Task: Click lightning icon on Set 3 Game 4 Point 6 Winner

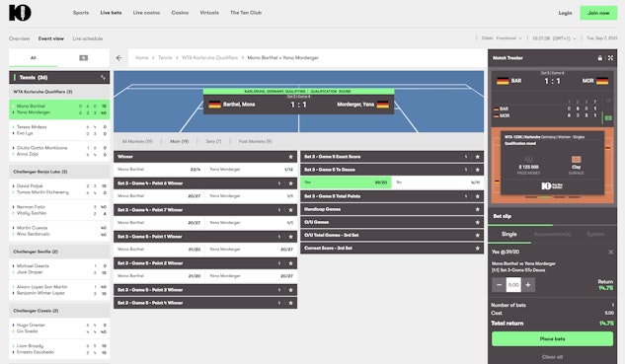Action: pos(279,183)
